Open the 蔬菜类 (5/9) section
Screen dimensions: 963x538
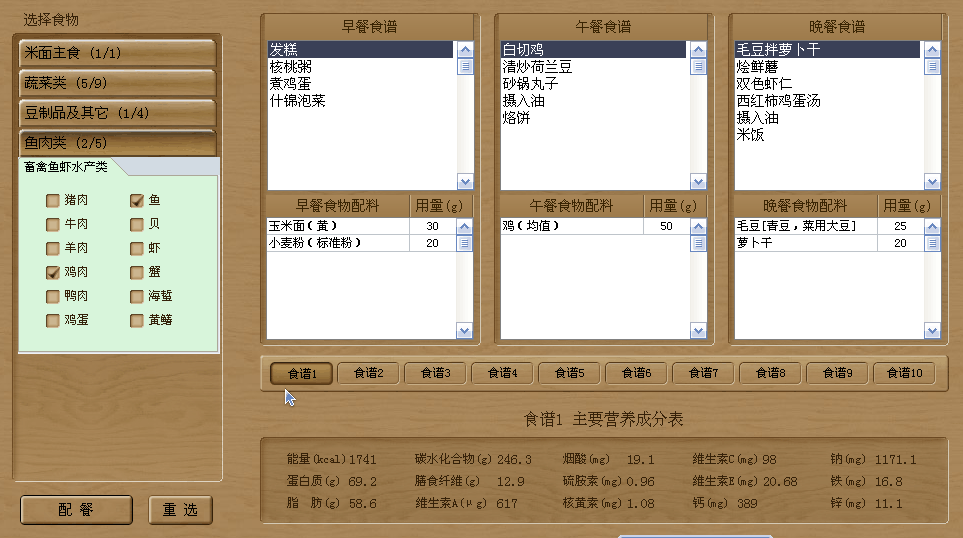click(117, 83)
